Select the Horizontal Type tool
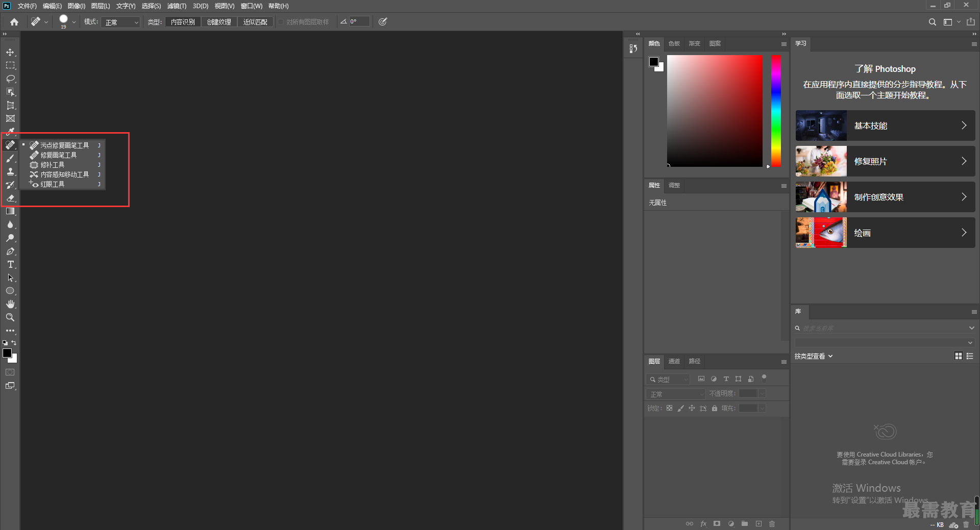Screen dimensions: 980x530 point(10,264)
